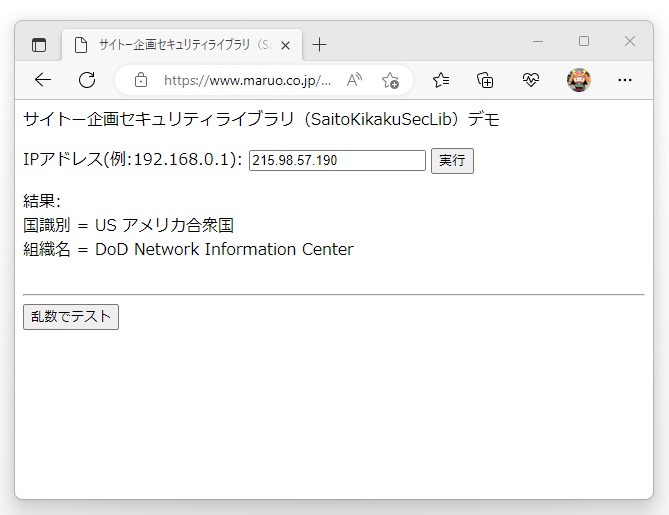The height and width of the screenshot is (515, 669).
Task: Click the 乱数でテスト button
Action: [71, 317]
